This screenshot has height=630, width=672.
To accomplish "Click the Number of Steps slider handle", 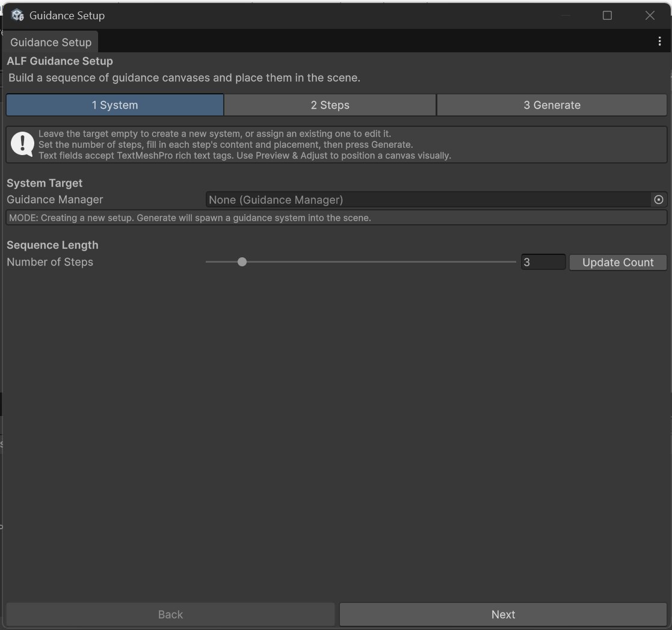I will tap(242, 261).
